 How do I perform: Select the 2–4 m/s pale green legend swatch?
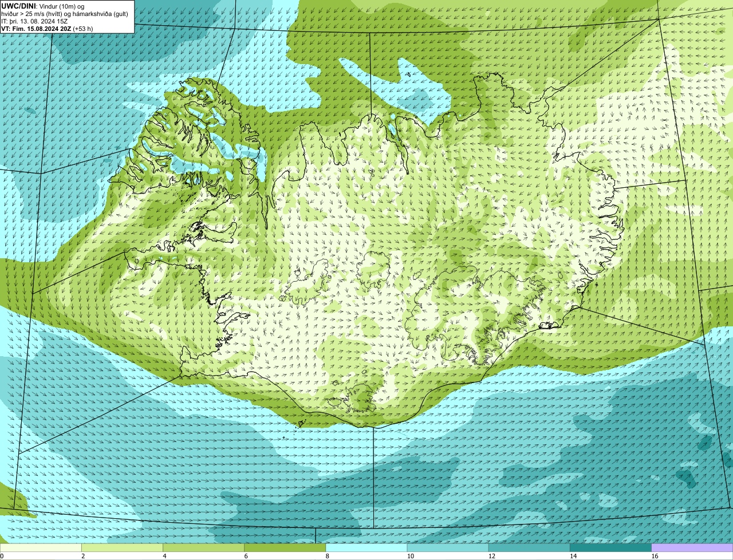122,547
